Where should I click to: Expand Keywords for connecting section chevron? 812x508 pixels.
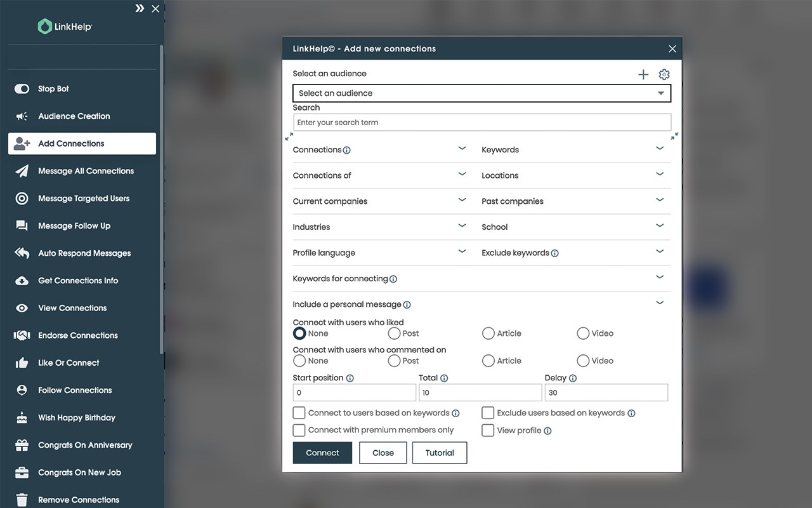point(660,277)
